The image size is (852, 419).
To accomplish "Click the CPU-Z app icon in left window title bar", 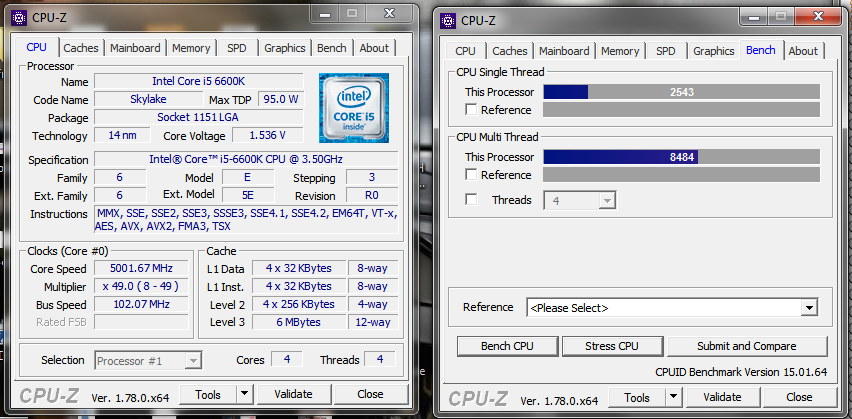I will (20, 17).
